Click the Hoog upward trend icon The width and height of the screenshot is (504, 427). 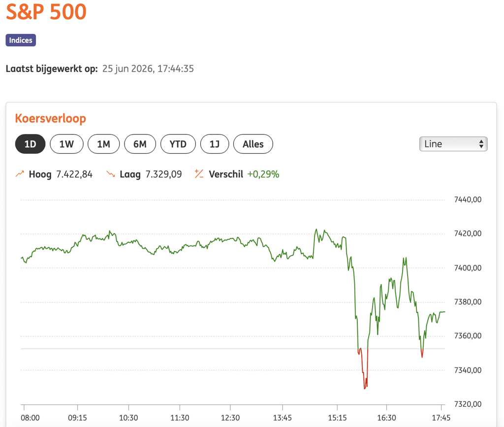(20, 174)
